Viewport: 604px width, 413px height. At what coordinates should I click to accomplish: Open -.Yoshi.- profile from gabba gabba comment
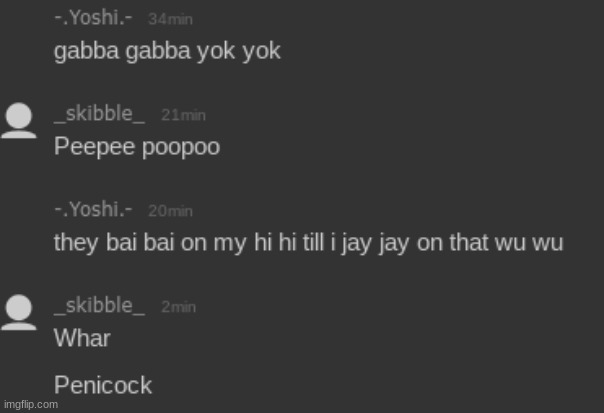pos(93,18)
